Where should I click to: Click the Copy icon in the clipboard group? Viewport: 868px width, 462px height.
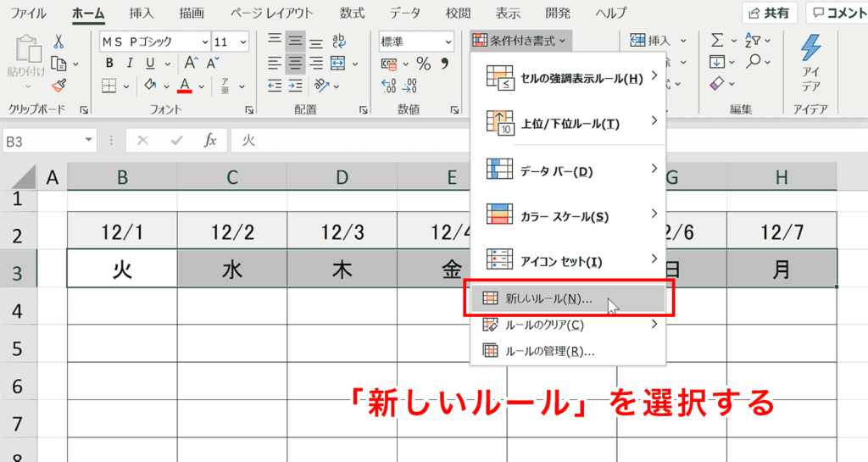click(x=58, y=64)
